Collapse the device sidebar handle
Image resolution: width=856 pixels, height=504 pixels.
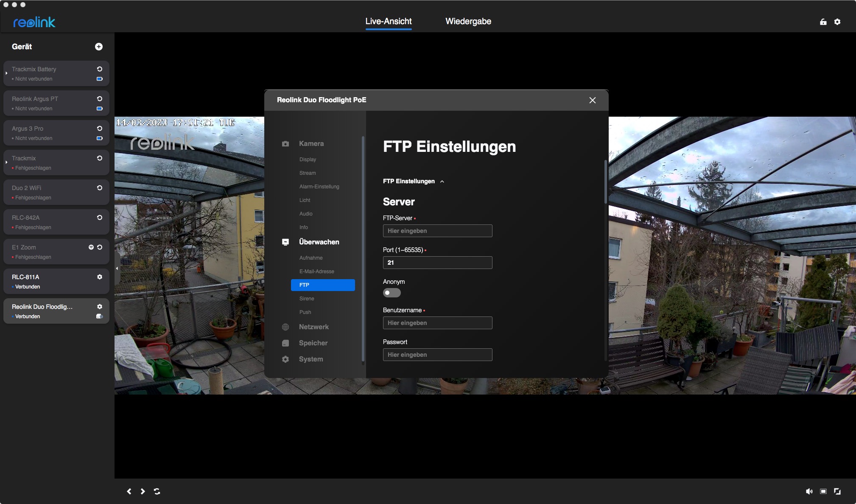(x=117, y=268)
